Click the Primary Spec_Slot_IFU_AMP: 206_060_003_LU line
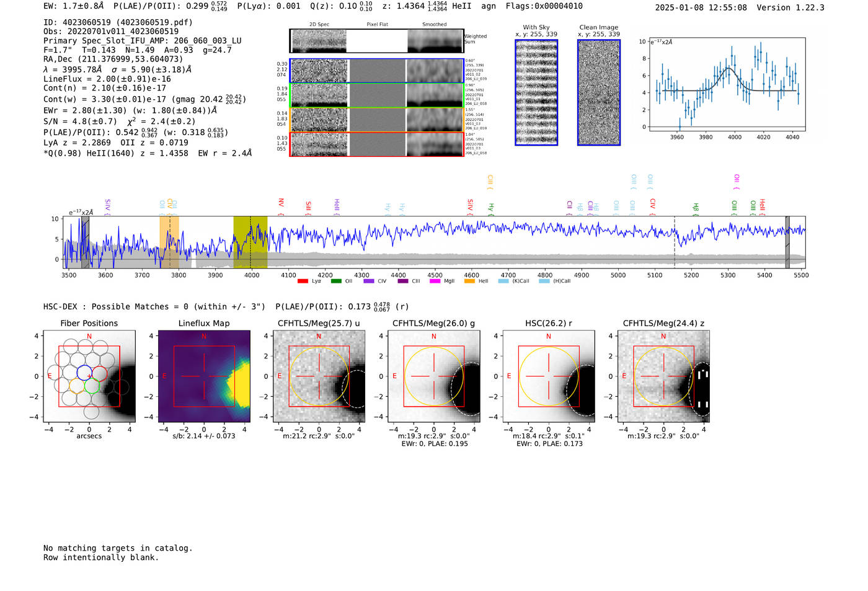868x591 pixels. [143, 41]
